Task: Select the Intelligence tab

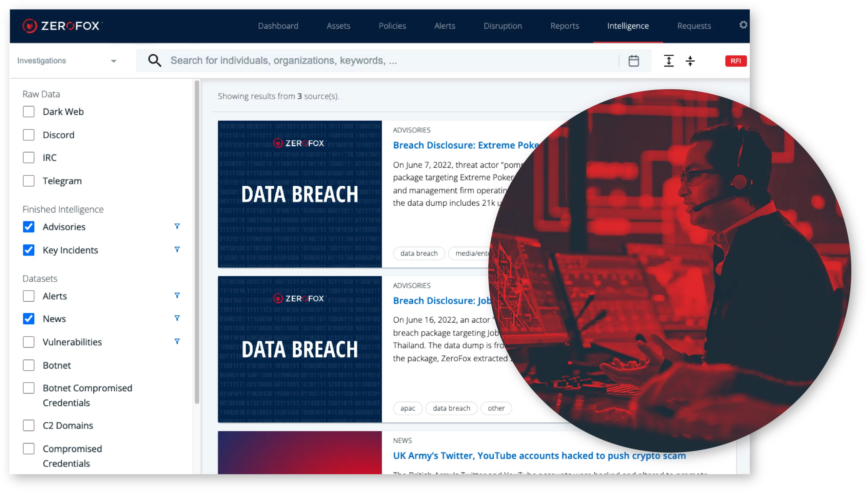Action: [628, 26]
